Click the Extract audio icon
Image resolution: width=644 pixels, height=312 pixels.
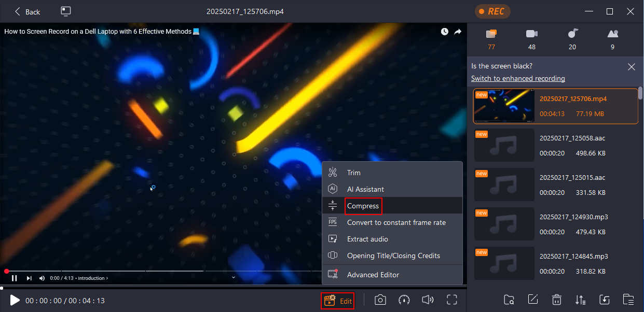click(x=333, y=239)
